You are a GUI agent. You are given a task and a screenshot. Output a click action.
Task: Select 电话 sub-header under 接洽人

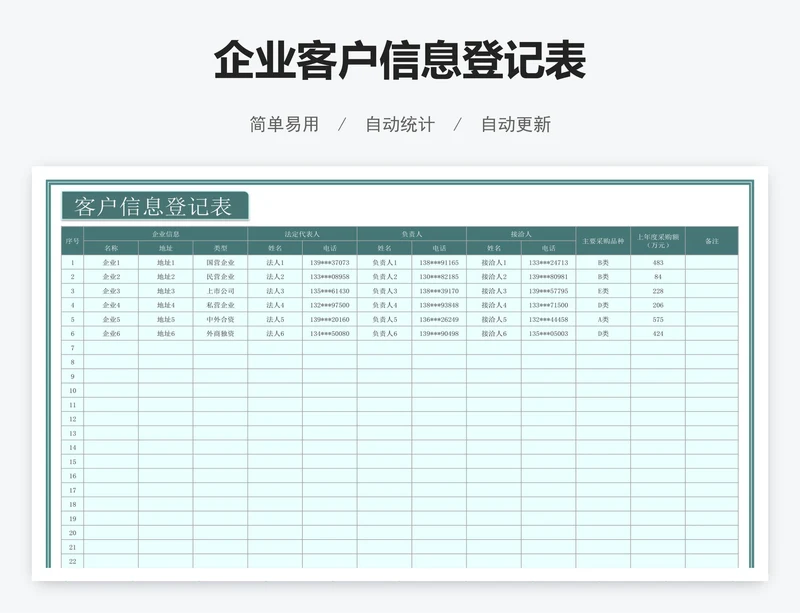548,248
